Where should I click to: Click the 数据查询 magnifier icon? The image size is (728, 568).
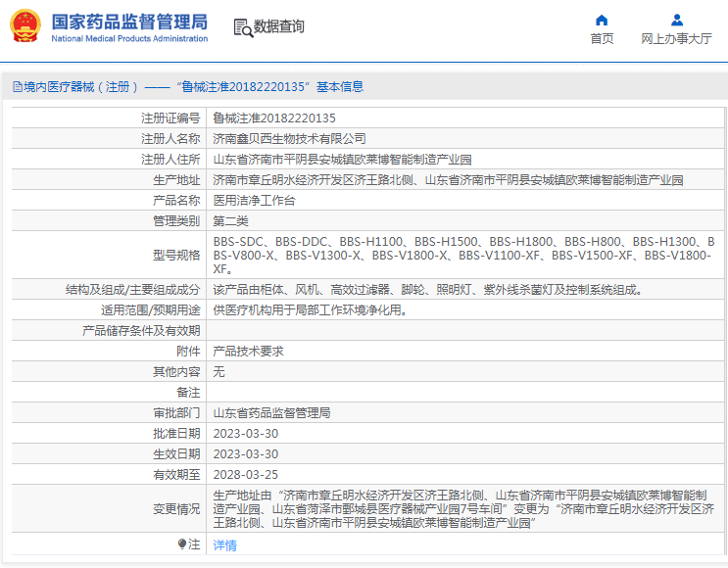(x=243, y=27)
